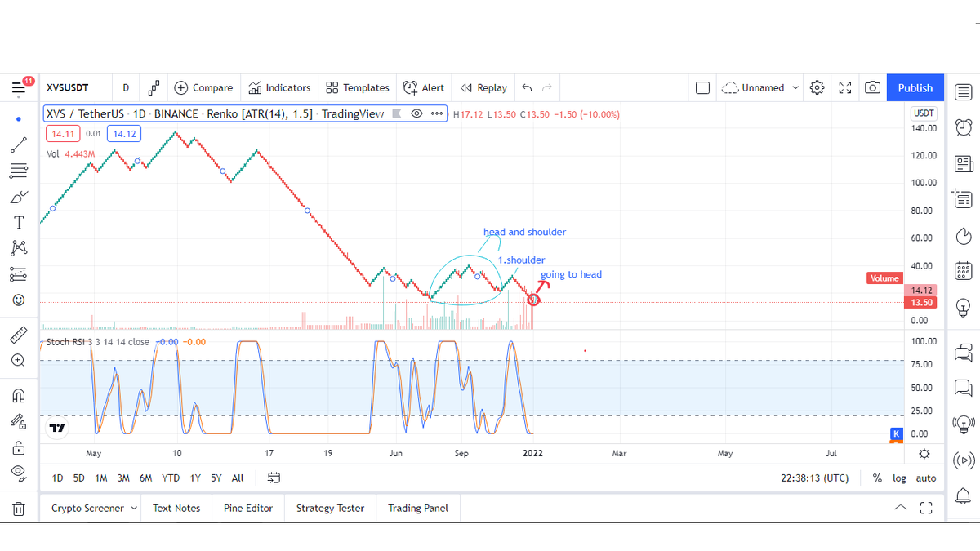
Task: Open the Ideas lightbulb panel
Action: click(x=964, y=307)
